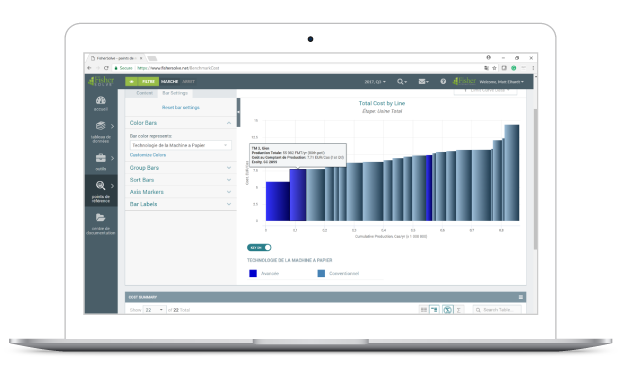622x392 pixels.
Task: Switch to the Context tab
Action: 144,93
